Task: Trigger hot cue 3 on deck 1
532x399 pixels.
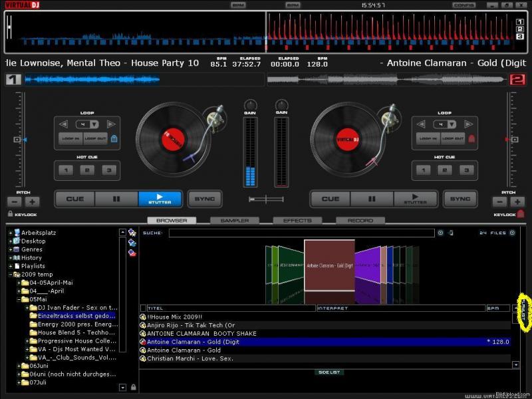Action: [x=109, y=170]
